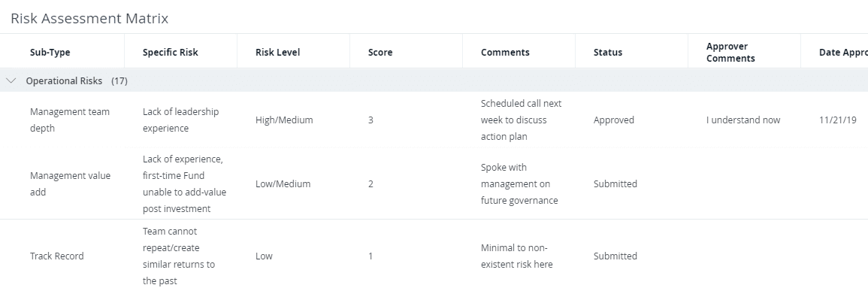Click the 'I understand now' approver comment
Image resolution: width=868 pixels, height=291 pixels.
point(743,120)
